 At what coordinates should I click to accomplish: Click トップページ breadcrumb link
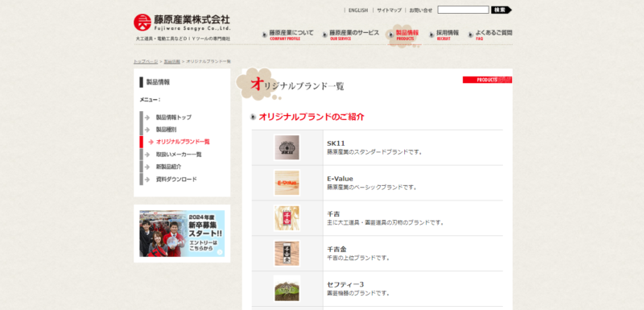(x=146, y=61)
